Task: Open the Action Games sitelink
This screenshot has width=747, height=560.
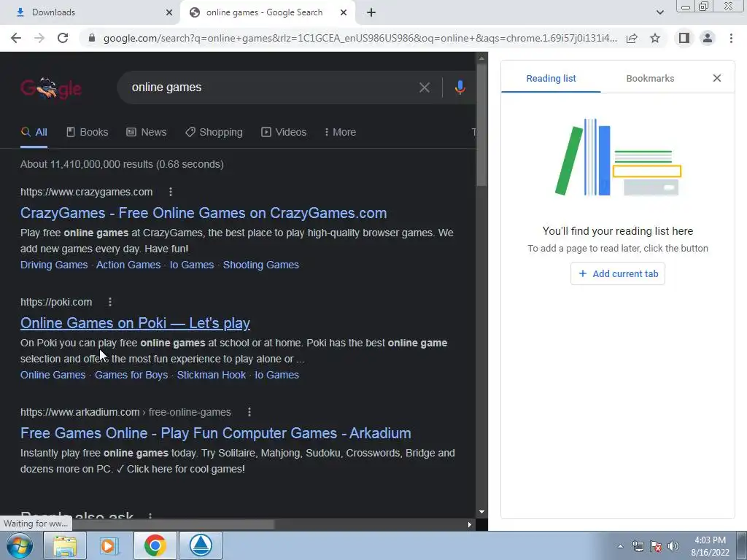Action: coord(128,265)
